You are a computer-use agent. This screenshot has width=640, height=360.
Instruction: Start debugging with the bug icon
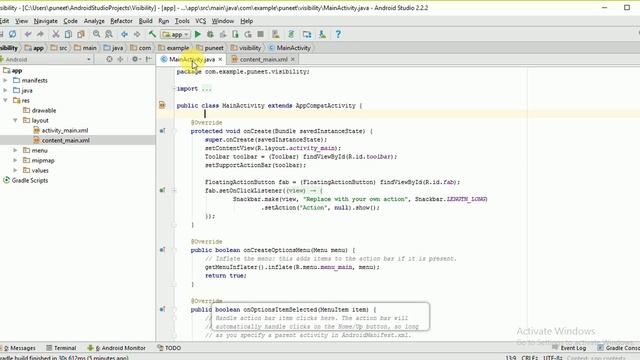(x=210, y=34)
